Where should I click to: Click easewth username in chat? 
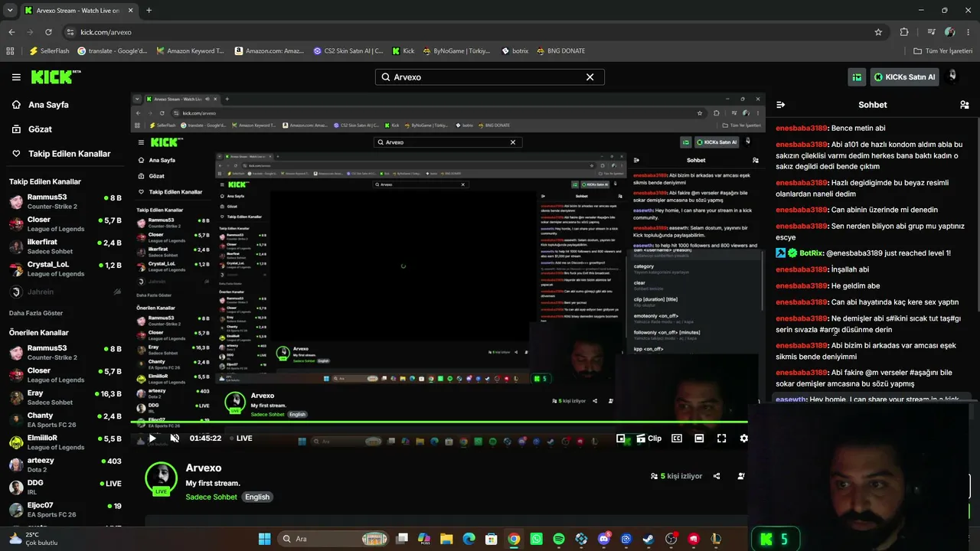pos(791,399)
